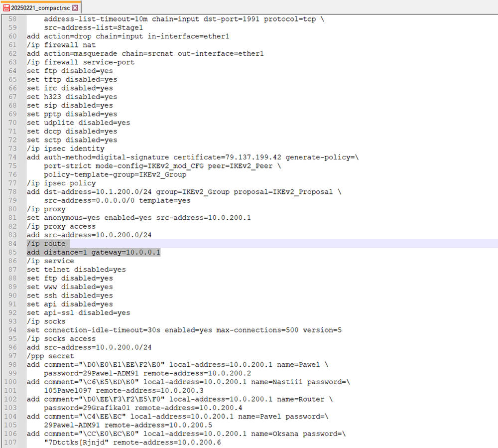Click 'set sip disabled=yes' text
The width and height of the screenshot is (498, 448).
70,106
